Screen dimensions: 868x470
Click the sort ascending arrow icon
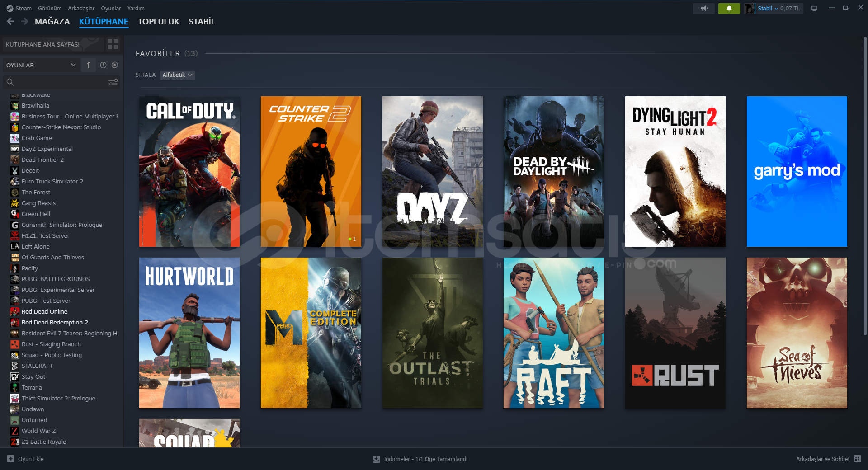coord(89,65)
